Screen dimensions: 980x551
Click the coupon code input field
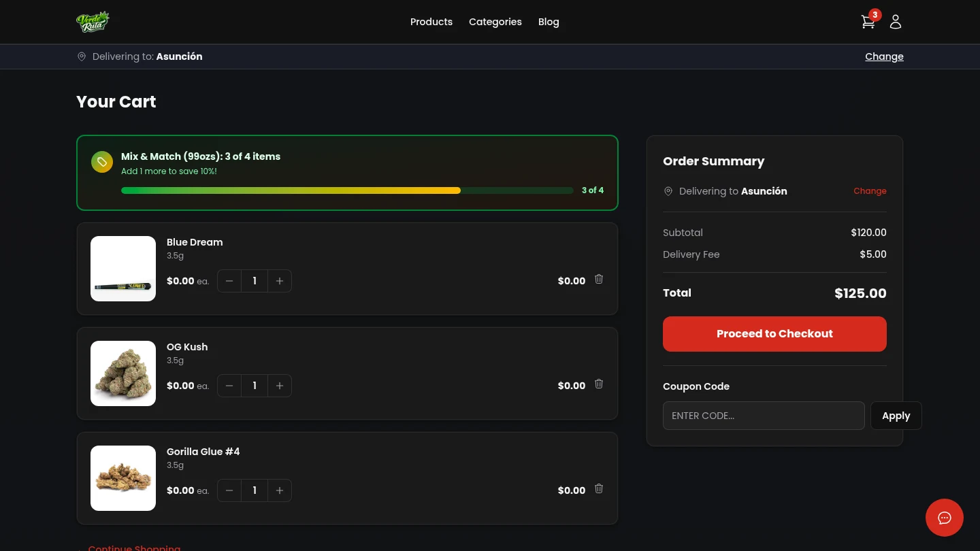point(764,416)
